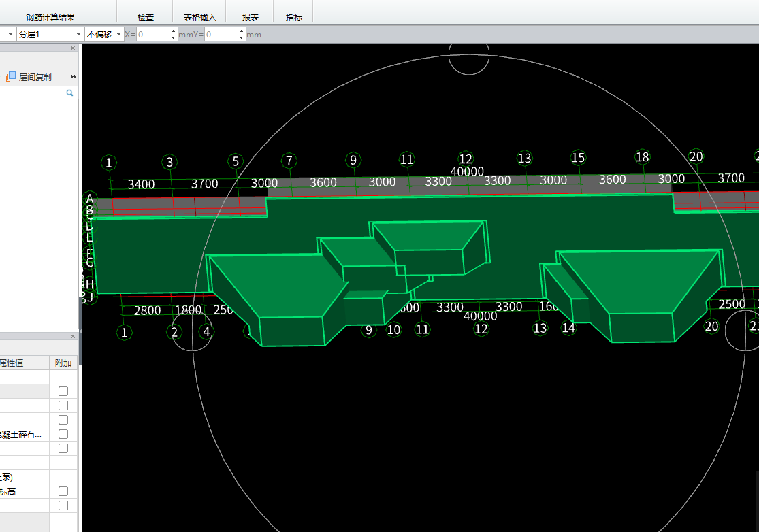Increase the X offset with the up arrow
The height and width of the screenshot is (532, 759).
point(174,31)
